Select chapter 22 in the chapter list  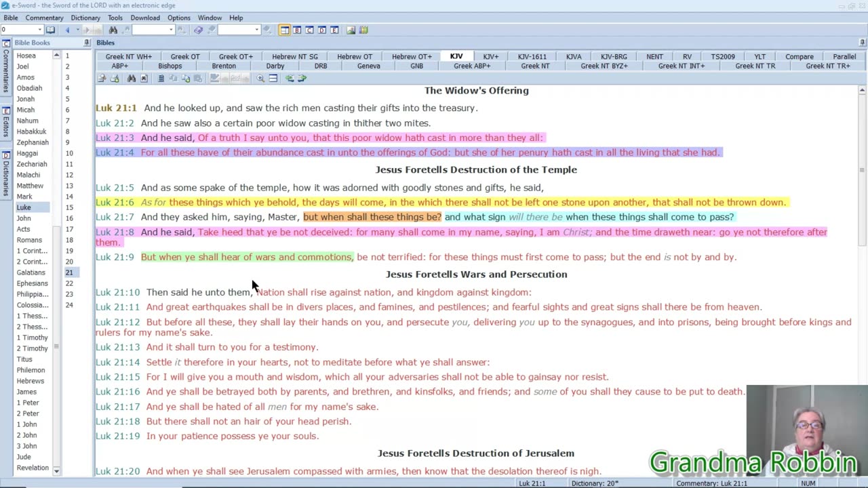(x=69, y=283)
